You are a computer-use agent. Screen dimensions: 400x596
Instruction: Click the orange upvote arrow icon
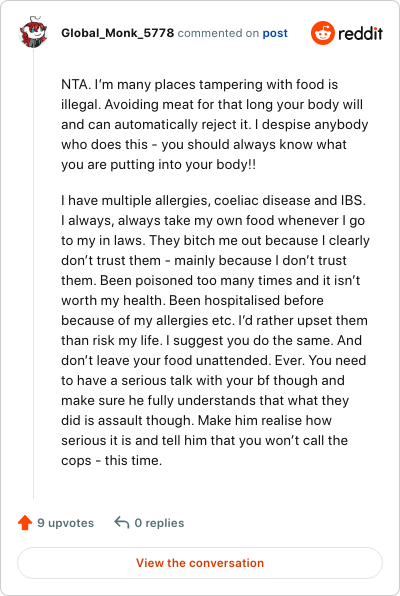(25, 523)
